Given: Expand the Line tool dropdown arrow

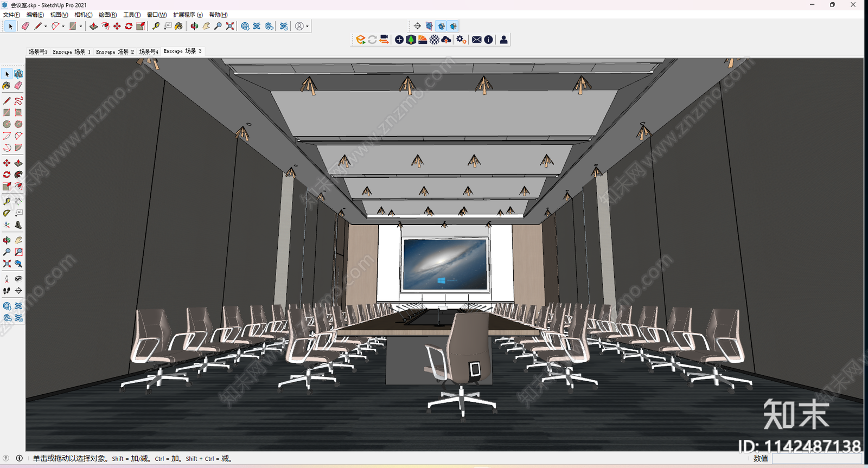Looking at the screenshot, I should pos(46,26).
